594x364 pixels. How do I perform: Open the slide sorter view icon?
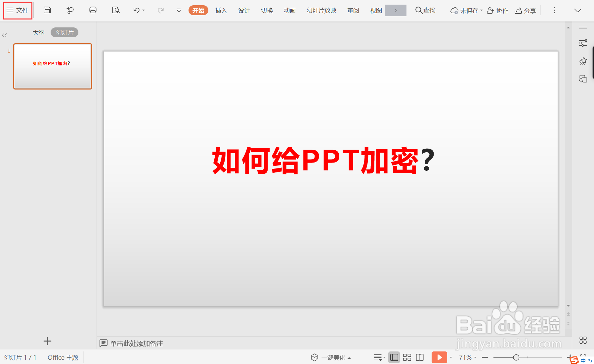[x=407, y=357]
